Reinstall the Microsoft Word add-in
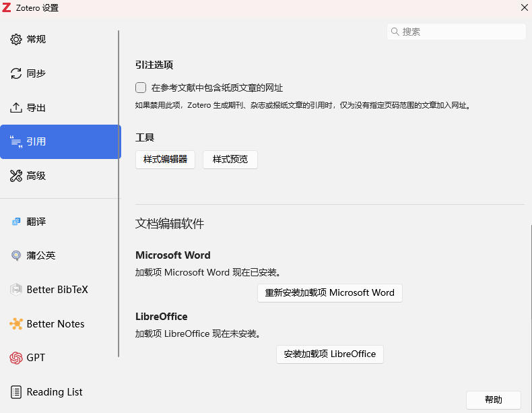Viewport: 532px width, 413px height. tap(330, 293)
